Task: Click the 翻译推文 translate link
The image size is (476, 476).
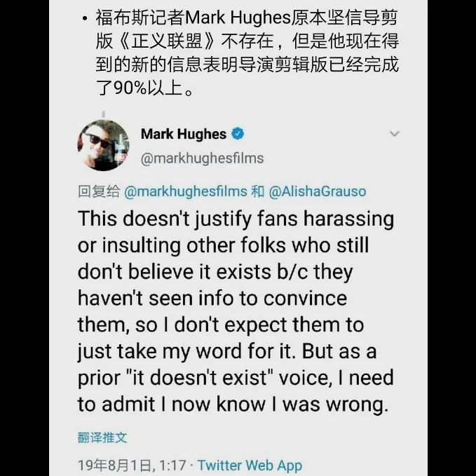Action: pos(102,437)
